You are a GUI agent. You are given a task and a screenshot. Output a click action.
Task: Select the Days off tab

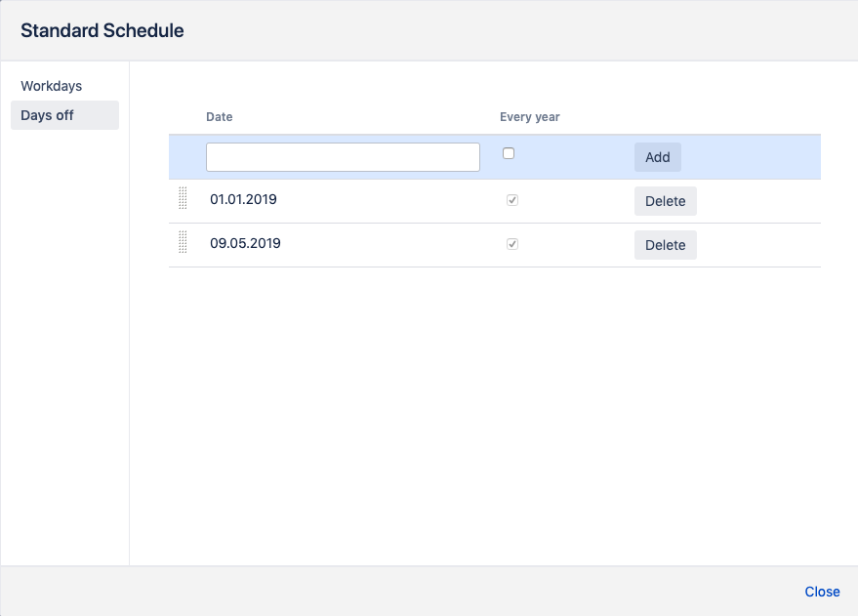pyautogui.click(x=48, y=115)
